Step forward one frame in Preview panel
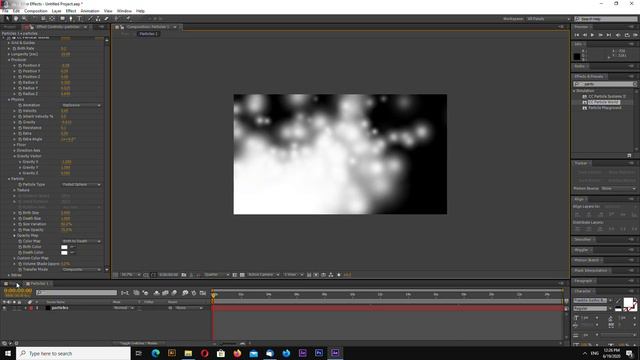 600,35
